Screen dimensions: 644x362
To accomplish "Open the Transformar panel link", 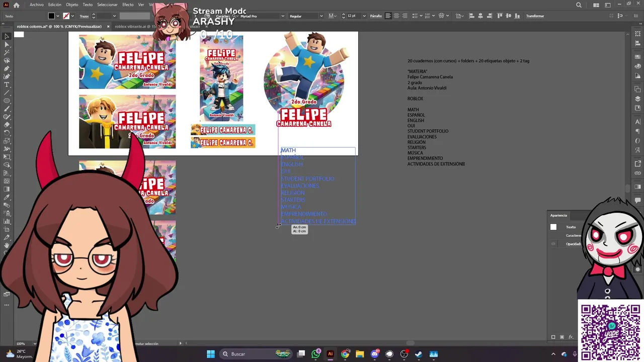I will pyautogui.click(x=535, y=16).
